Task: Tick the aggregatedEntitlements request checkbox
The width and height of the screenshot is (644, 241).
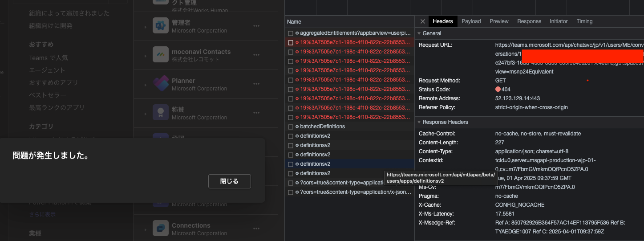Action: tap(291, 33)
